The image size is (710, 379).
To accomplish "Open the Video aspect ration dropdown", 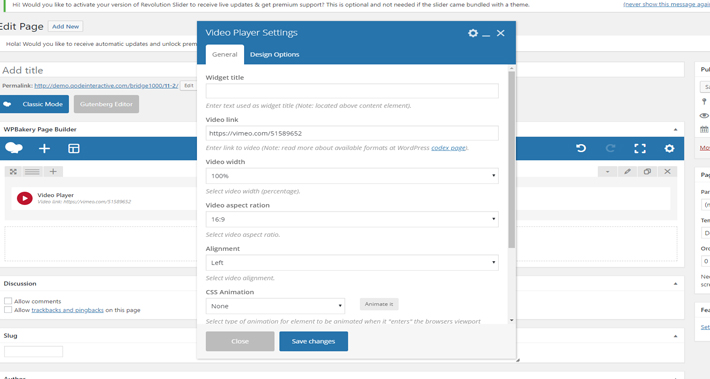I will click(x=352, y=219).
